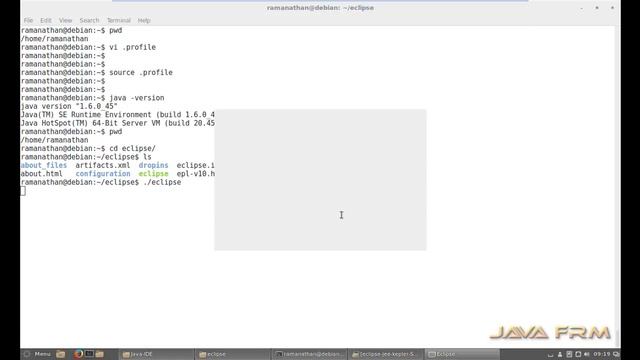Open the File menu

coord(28,20)
